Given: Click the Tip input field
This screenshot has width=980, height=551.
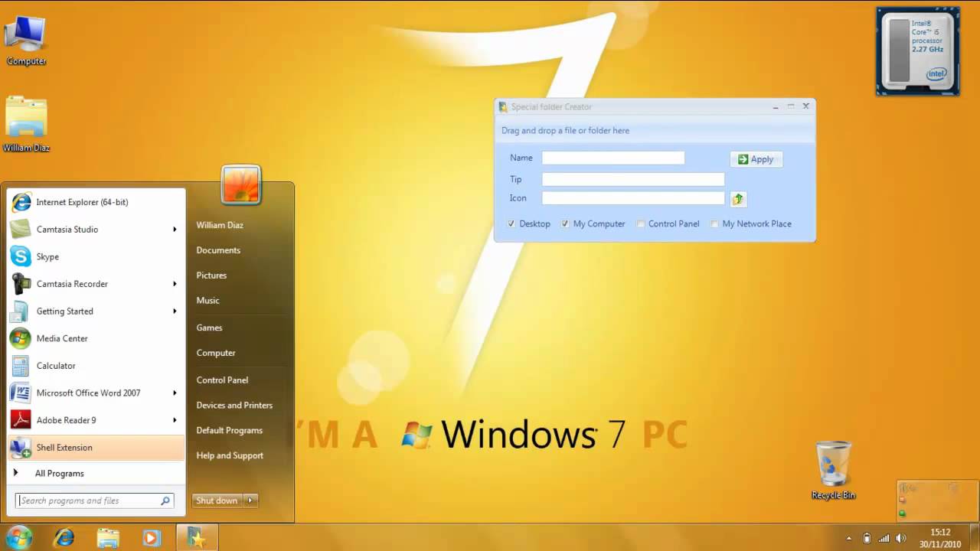Looking at the screenshot, I should point(633,179).
